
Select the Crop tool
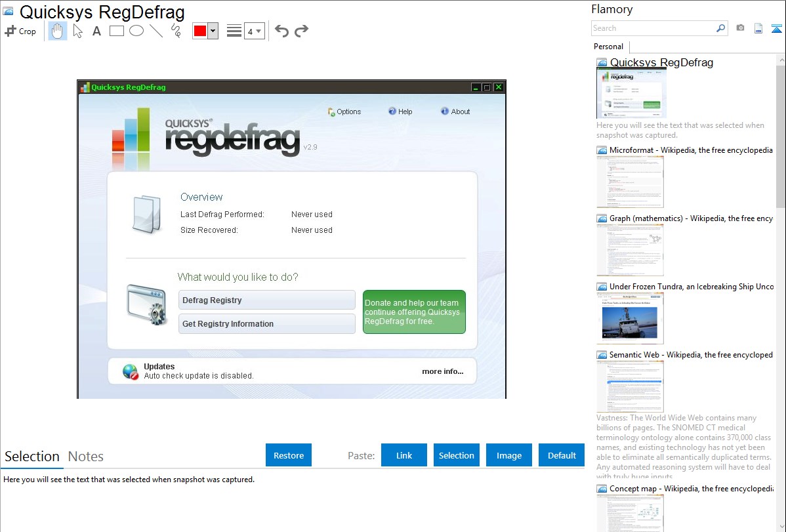(20, 31)
